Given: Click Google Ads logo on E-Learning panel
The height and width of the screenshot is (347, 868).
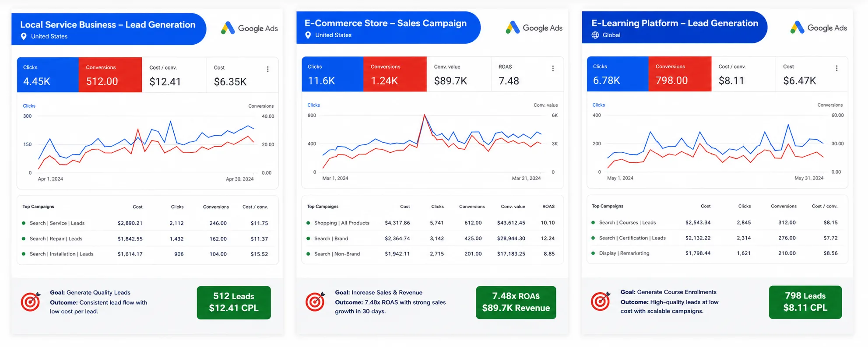Looking at the screenshot, I should (x=819, y=28).
